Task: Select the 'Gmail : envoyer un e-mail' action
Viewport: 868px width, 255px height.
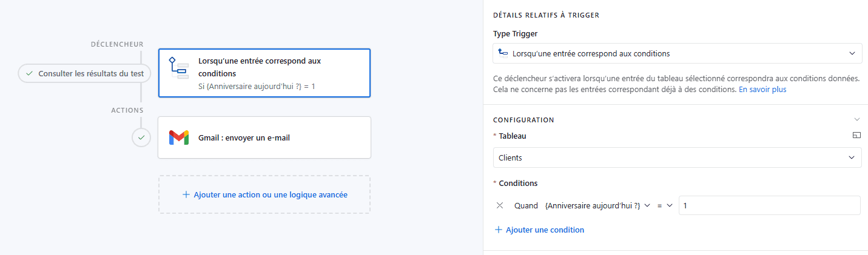Action: coord(264,137)
